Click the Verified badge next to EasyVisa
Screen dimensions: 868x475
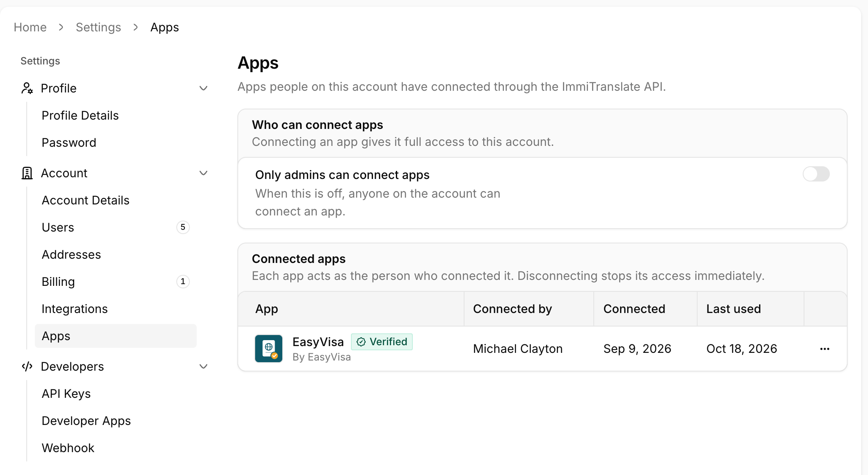tap(382, 342)
